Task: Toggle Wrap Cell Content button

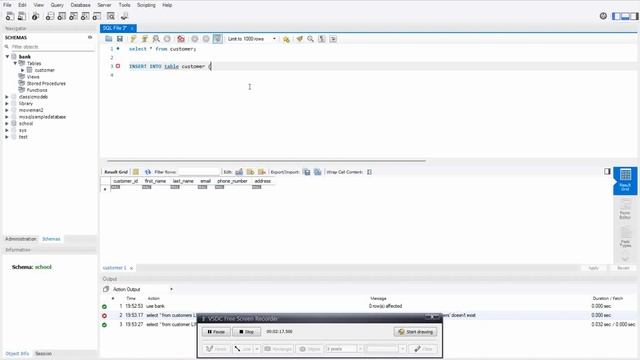Action: pos(369,172)
